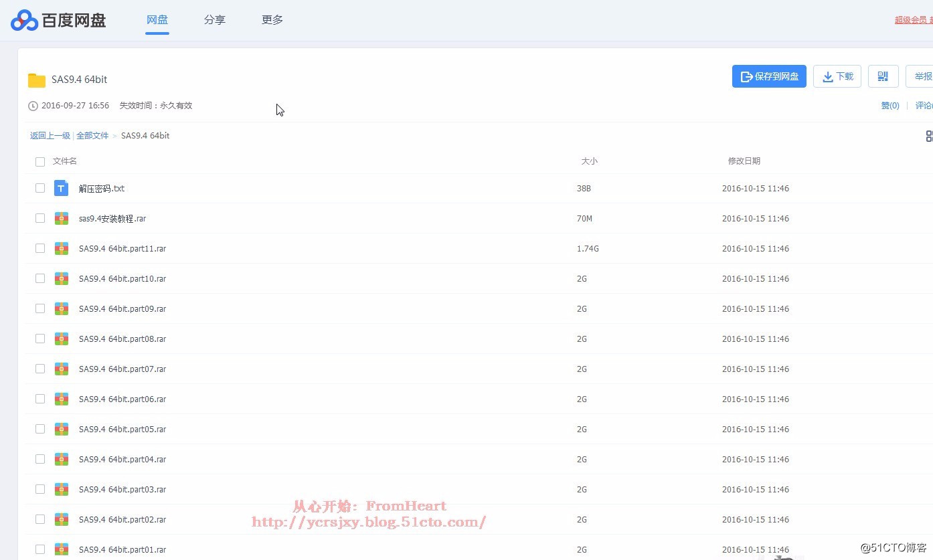Select checkbox of SAS9.4 64bit.part06.rar
Viewport: 933px width, 560px height.
[x=40, y=399]
